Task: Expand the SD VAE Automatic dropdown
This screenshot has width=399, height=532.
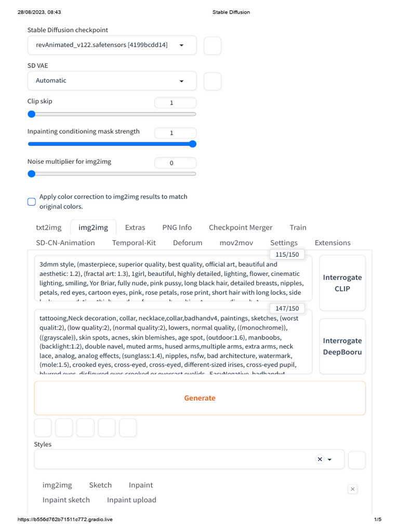Action: coord(112,81)
